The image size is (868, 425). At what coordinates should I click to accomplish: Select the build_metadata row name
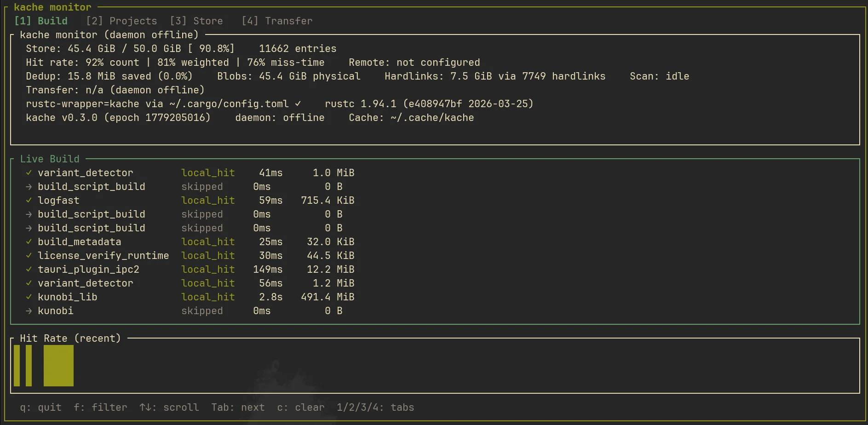[x=80, y=242]
